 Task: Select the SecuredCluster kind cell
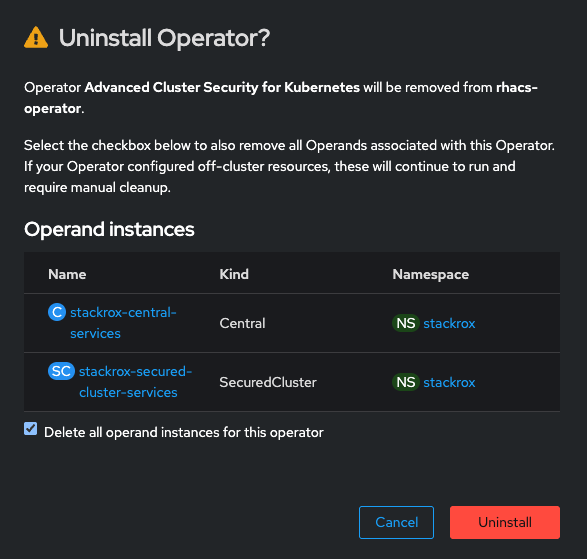click(268, 383)
